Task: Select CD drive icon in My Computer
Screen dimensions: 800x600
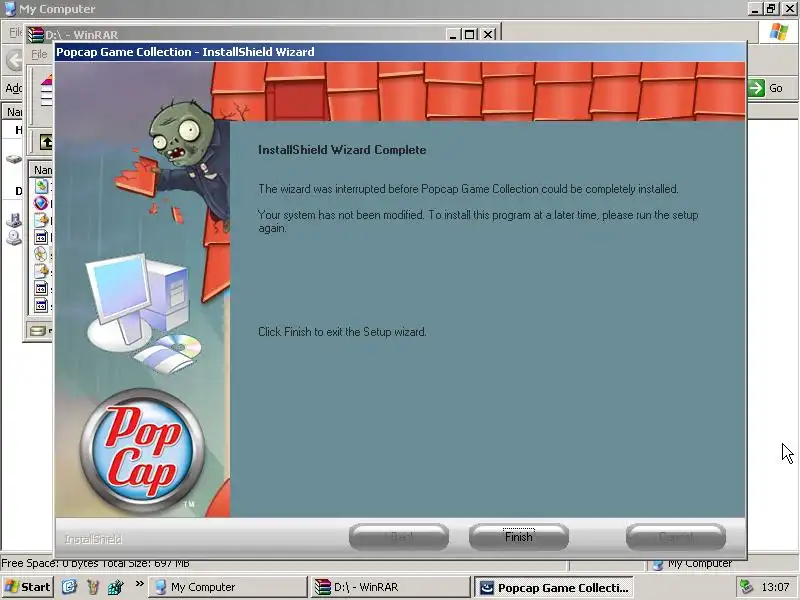Action: click(x=14, y=238)
